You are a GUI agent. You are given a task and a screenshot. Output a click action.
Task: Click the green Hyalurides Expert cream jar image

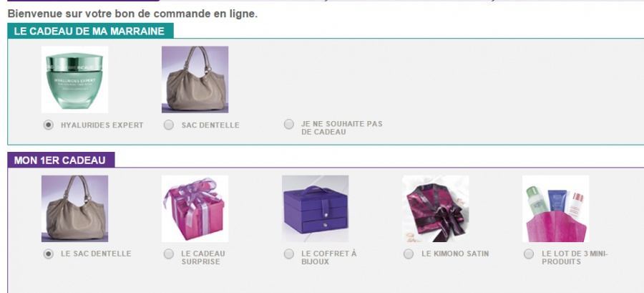pyautogui.click(x=74, y=80)
